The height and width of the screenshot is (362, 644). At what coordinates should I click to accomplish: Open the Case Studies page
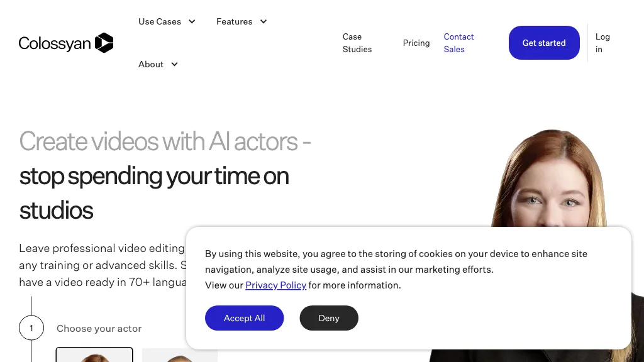point(357,43)
